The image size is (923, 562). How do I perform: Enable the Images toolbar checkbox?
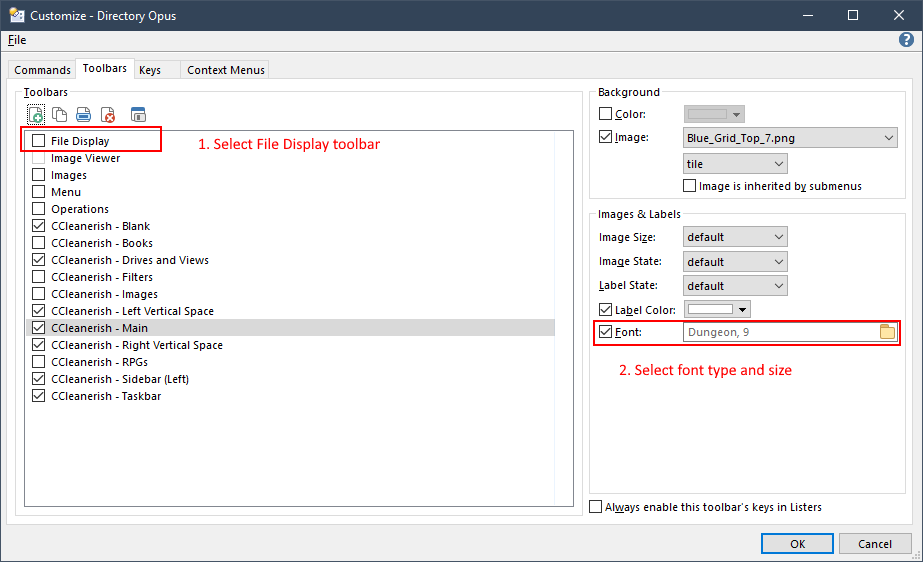38,175
